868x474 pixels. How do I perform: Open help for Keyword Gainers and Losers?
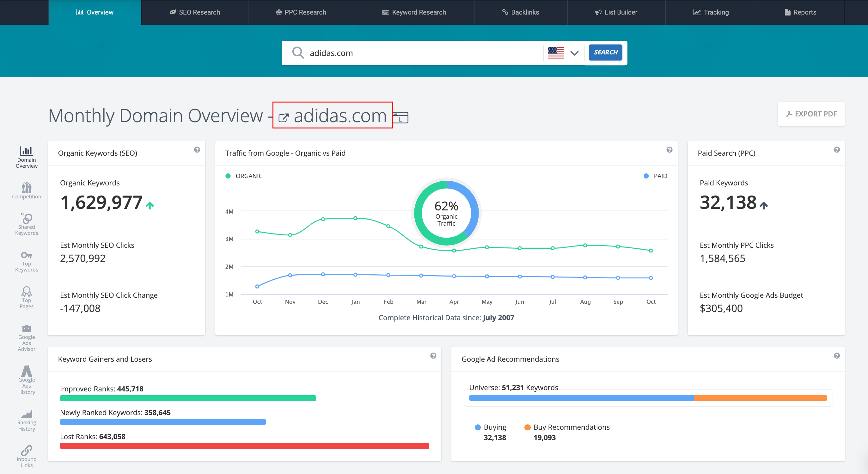[x=433, y=356]
